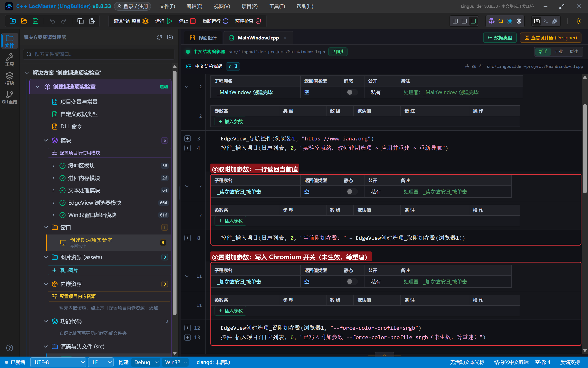Viewport: 588px width, 368px height.
Task: Select the 新手 editor mode
Action: (543, 52)
